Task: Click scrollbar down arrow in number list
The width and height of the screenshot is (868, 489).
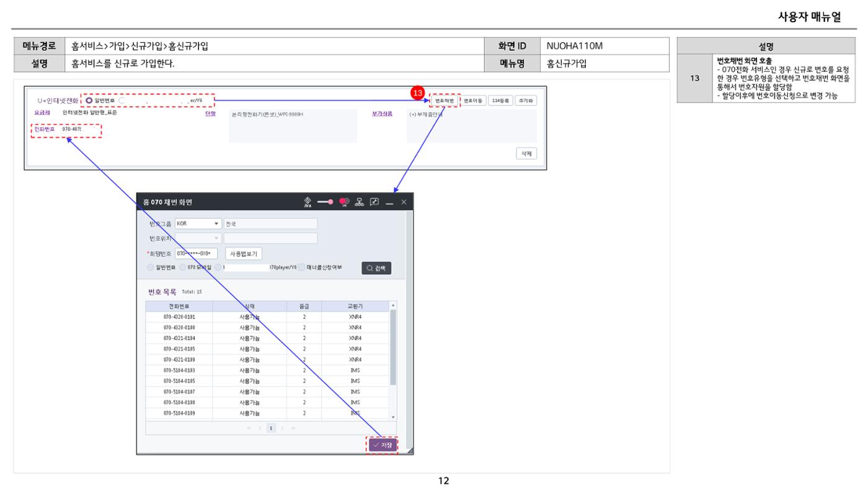Action: pyautogui.click(x=392, y=416)
